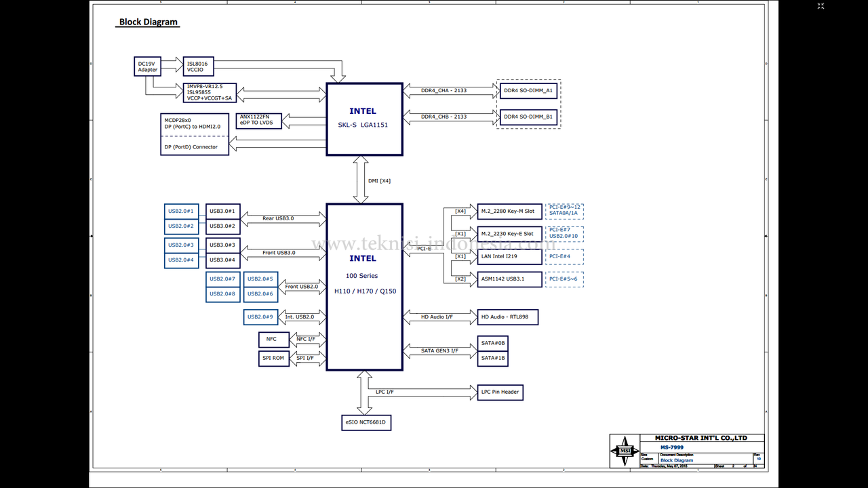Click 'DP (PortC) to HDMI2.0' text

click(x=192, y=126)
